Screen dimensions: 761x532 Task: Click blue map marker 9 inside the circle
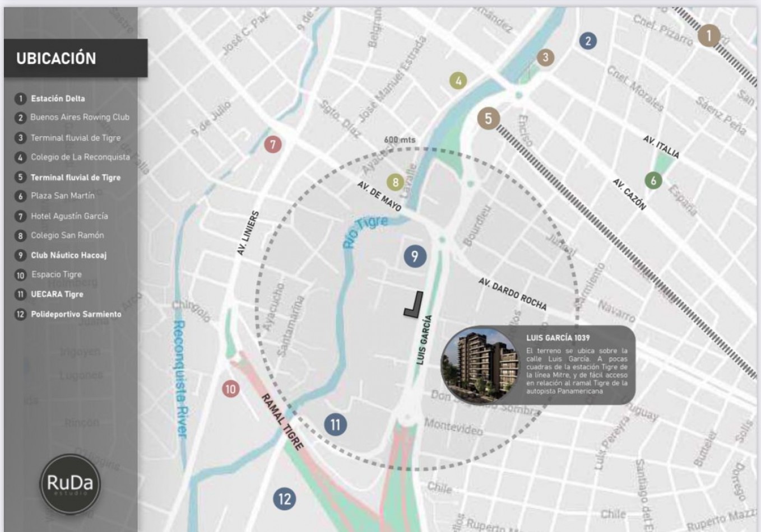(415, 256)
